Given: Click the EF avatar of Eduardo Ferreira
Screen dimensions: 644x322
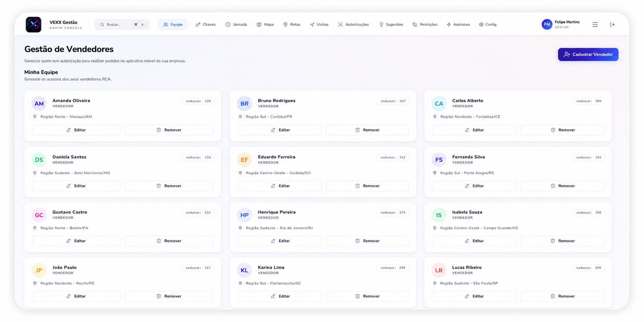Looking at the screenshot, I should pyautogui.click(x=244, y=160).
